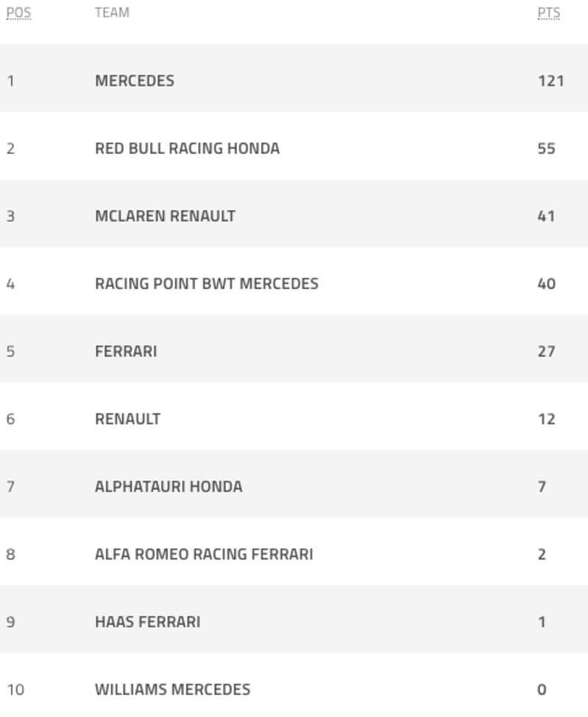588x717 pixels.
Task: Open the Red Bull Racing Honda entry
Action: pos(187,148)
